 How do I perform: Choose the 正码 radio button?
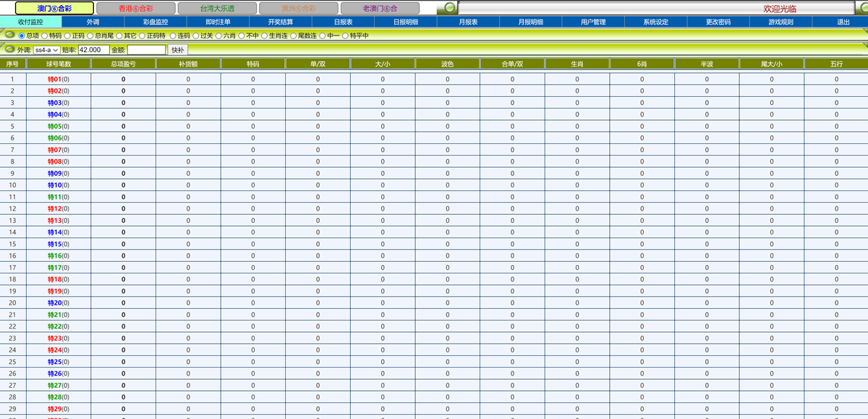pos(67,35)
